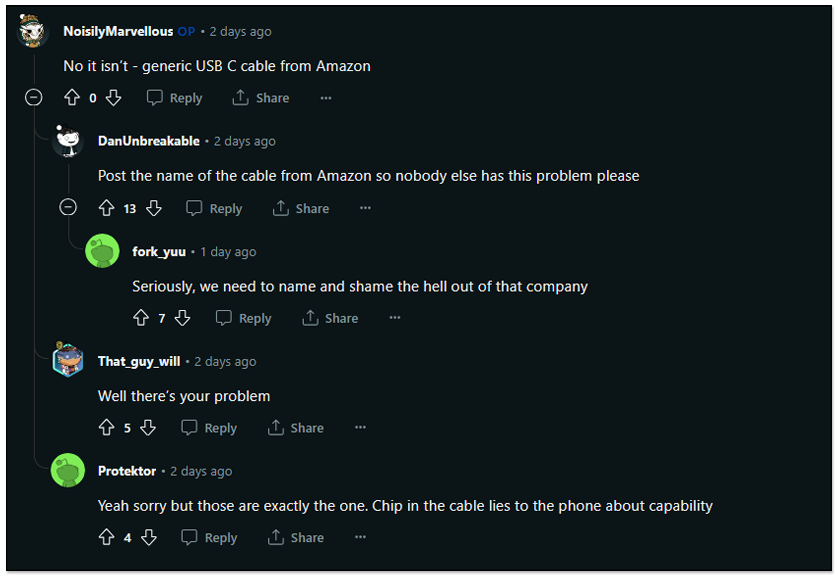Downvote Protektor's comment about cable chip
Image resolution: width=838 pixels, height=577 pixels.
(x=149, y=537)
